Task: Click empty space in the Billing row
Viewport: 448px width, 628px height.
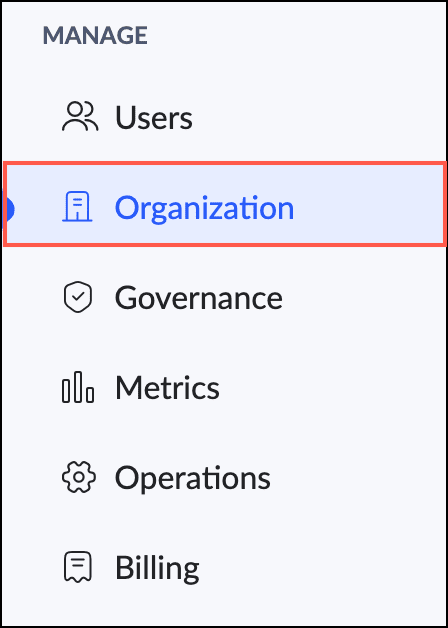Action: point(320,568)
